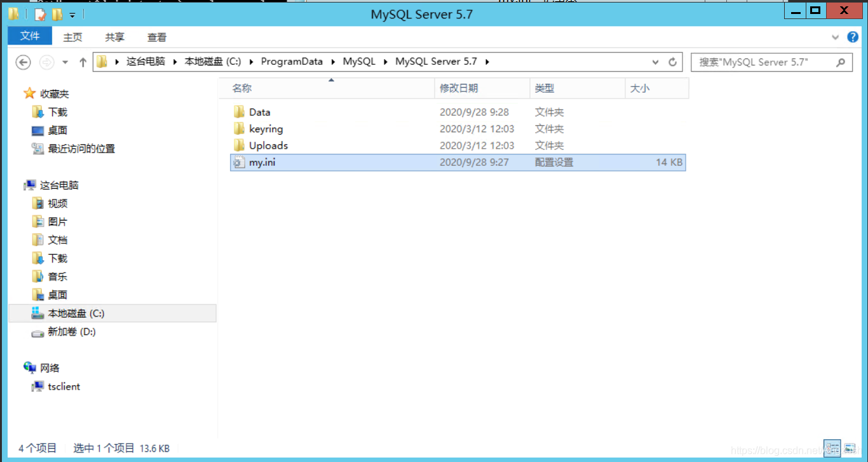
Task: Click 配置设置 type cell of my.ini
Action: [554, 162]
